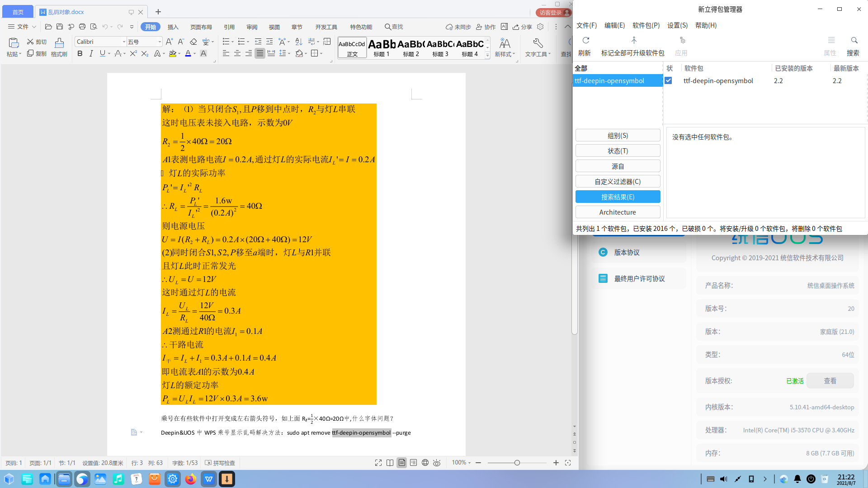
Task: Click the 查看 button beside 已激活
Action: pyautogui.click(x=830, y=381)
